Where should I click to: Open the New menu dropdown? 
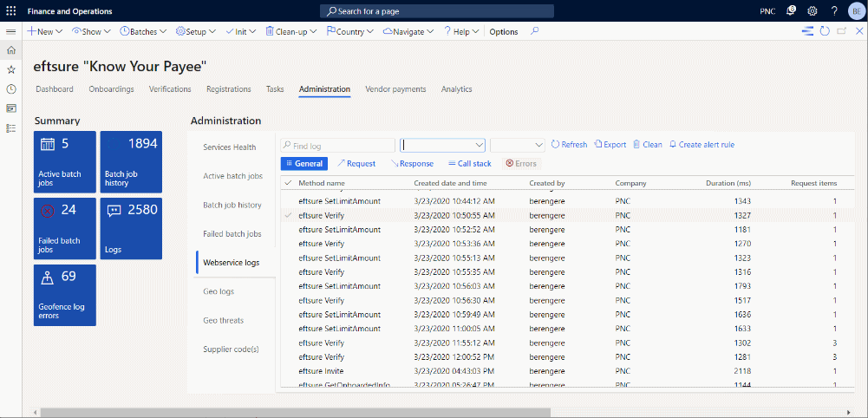coord(45,31)
